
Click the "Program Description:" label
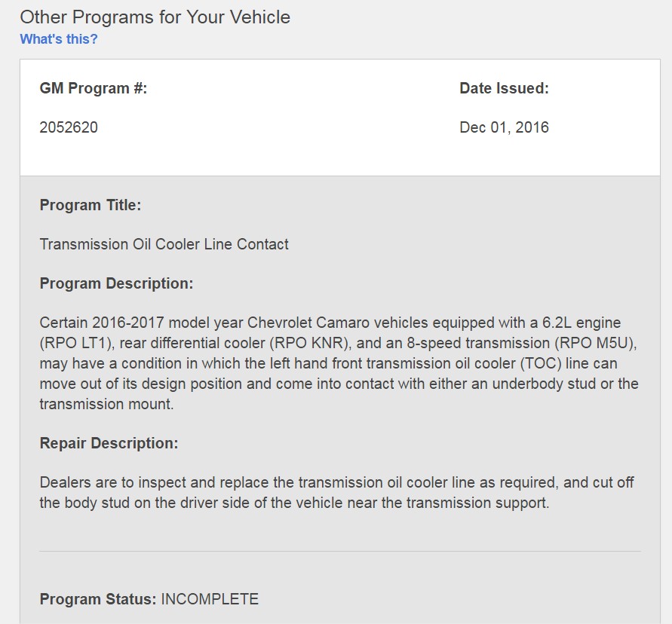(x=117, y=283)
